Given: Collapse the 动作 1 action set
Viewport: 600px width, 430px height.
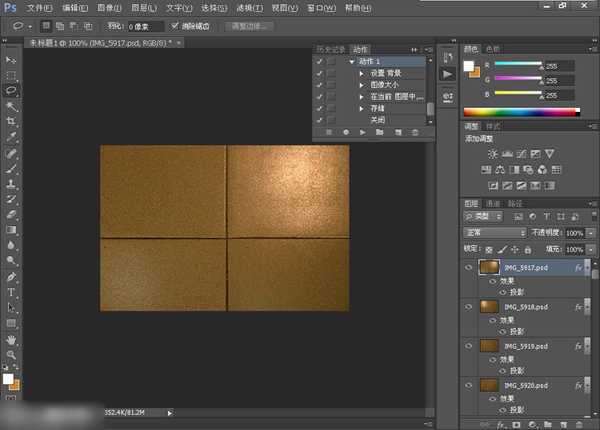Looking at the screenshot, I should [x=352, y=61].
